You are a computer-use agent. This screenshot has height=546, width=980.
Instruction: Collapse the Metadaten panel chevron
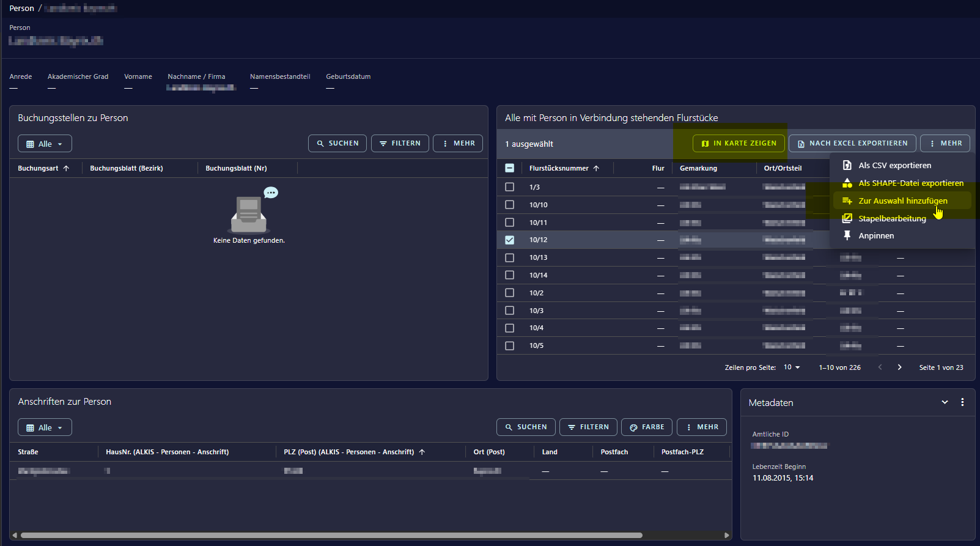(x=945, y=402)
